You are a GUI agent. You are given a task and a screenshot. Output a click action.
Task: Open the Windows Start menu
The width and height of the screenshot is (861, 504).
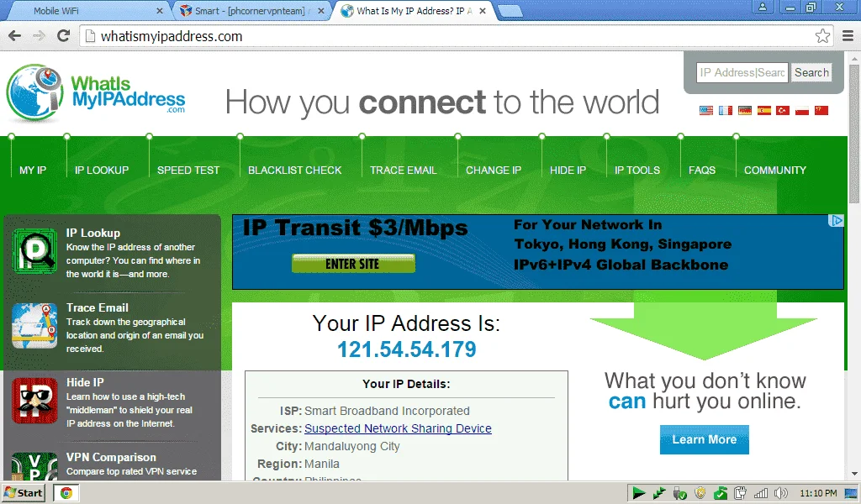pos(24,493)
